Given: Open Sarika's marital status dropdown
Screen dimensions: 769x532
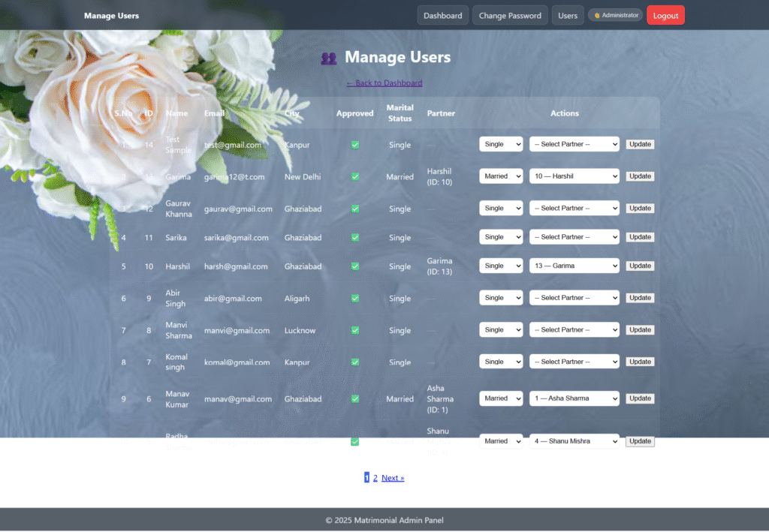Looking at the screenshot, I should (501, 236).
